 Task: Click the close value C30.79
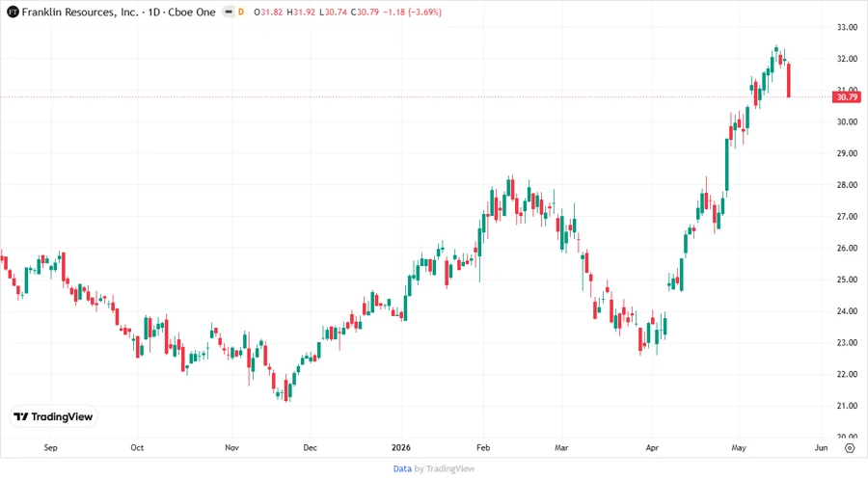(x=365, y=13)
